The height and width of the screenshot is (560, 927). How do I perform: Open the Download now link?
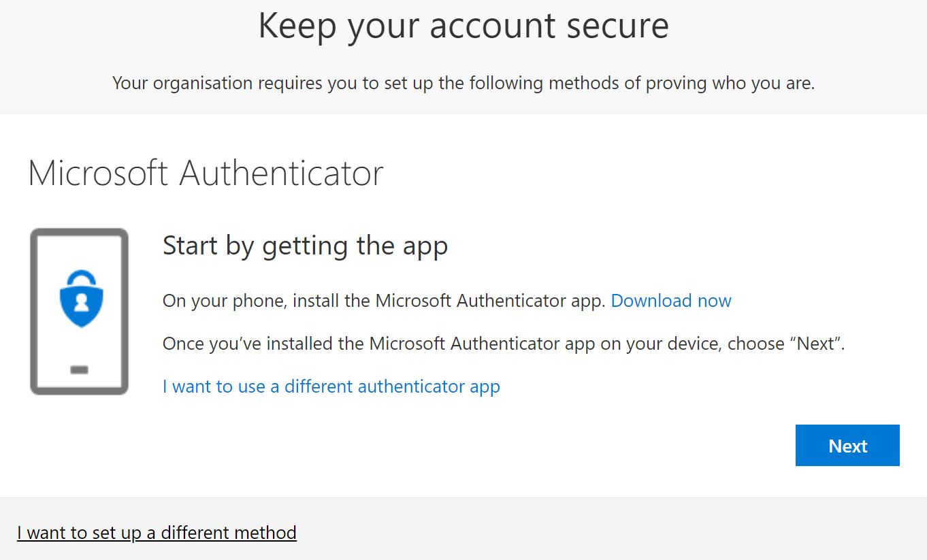tap(671, 301)
